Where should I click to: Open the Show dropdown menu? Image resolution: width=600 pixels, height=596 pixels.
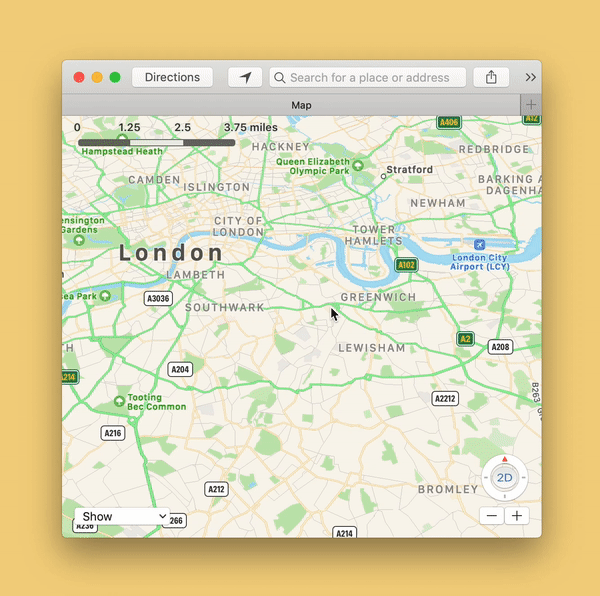click(122, 516)
